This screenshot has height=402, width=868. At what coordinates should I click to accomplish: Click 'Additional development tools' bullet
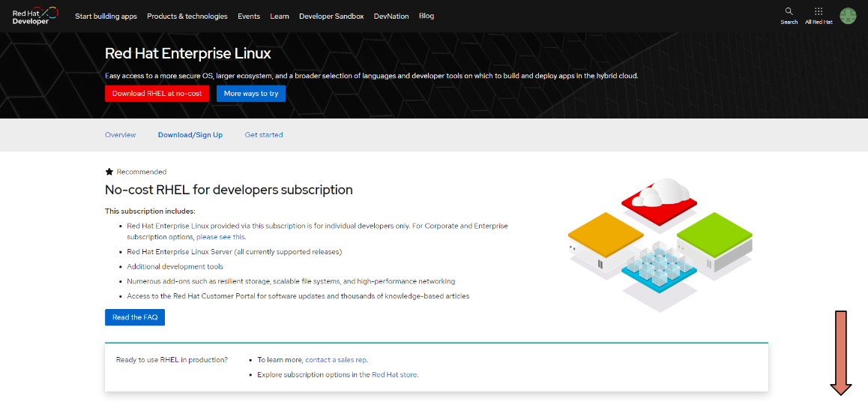[175, 266]
